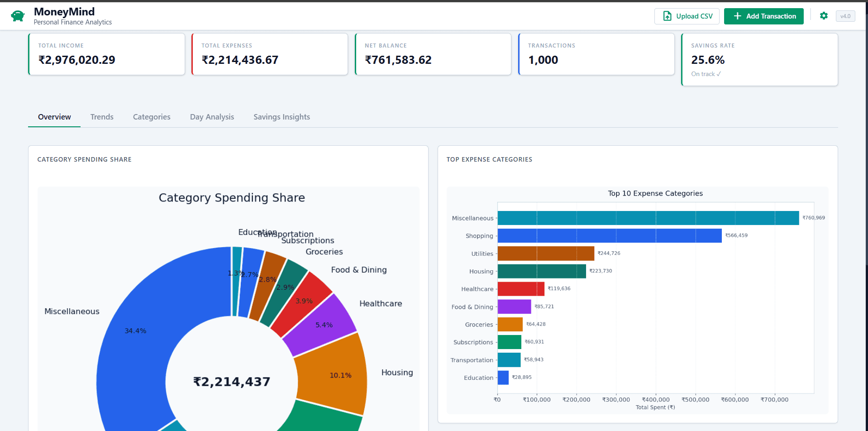Click the Shopping bar in Top Expense Categories
This screenshot has height=431, width=868.
(x=609, y=235)
